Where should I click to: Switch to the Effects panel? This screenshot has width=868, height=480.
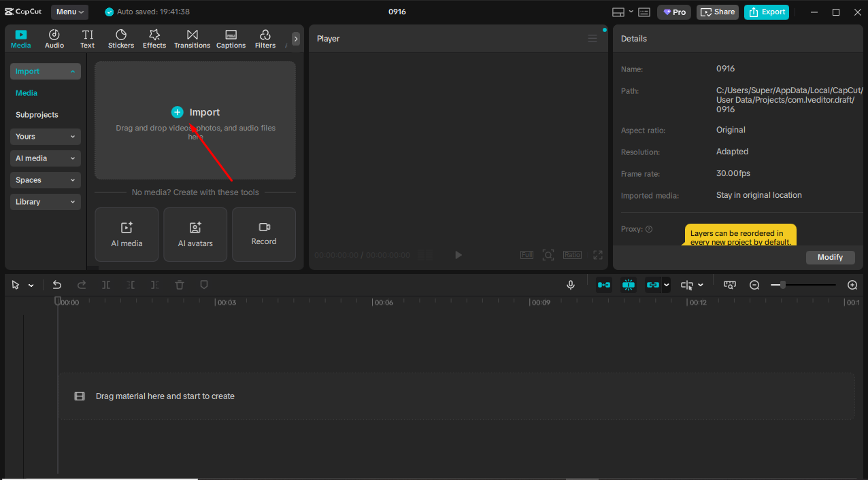(154, 38)
